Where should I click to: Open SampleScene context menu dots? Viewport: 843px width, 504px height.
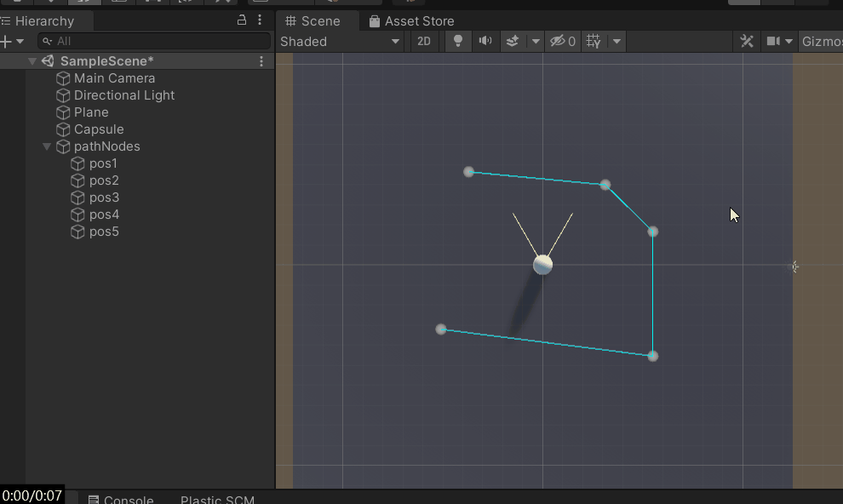tap(261, 61)
